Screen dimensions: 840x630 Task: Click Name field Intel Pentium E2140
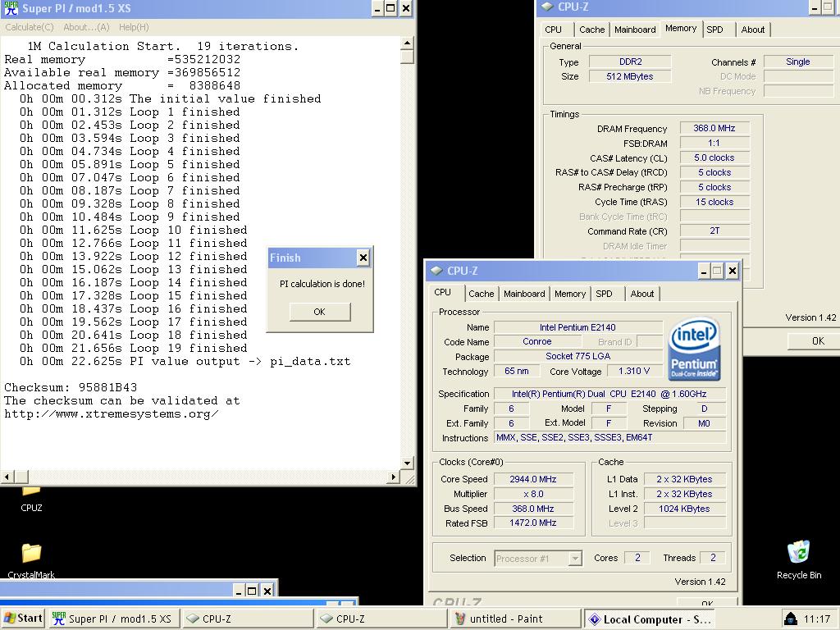[577, 327]
